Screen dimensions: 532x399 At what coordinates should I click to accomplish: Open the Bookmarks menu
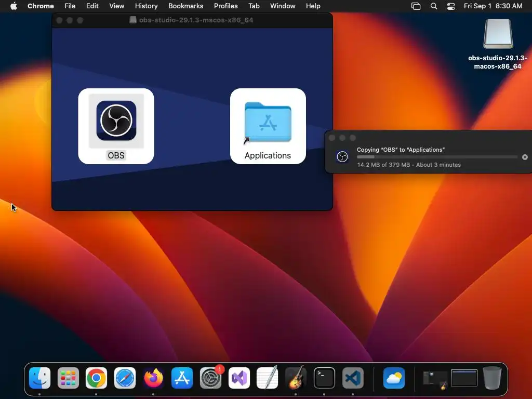185,6
